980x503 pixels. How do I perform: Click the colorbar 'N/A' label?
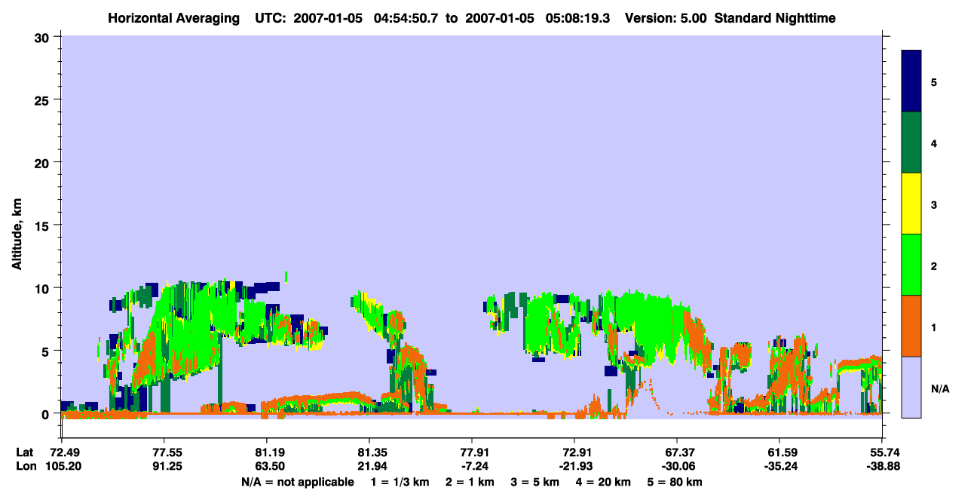point(940,388)
